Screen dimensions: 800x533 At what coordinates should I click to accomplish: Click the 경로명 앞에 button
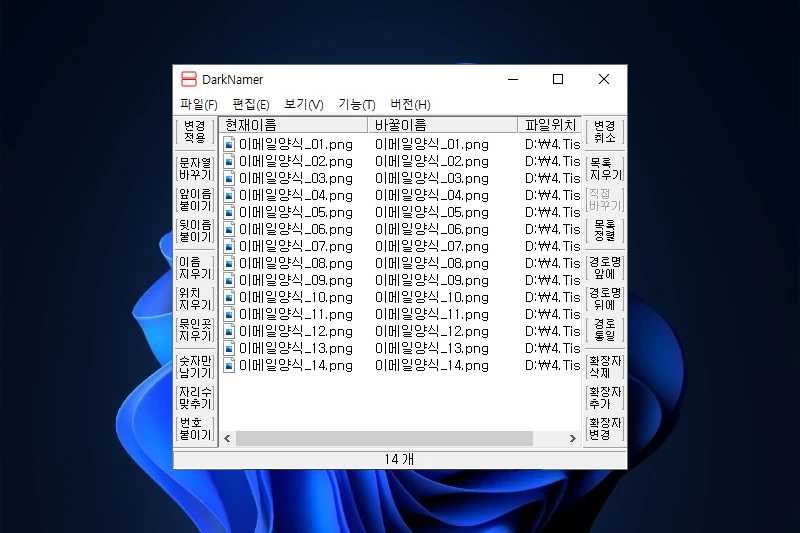pos(605,267)
